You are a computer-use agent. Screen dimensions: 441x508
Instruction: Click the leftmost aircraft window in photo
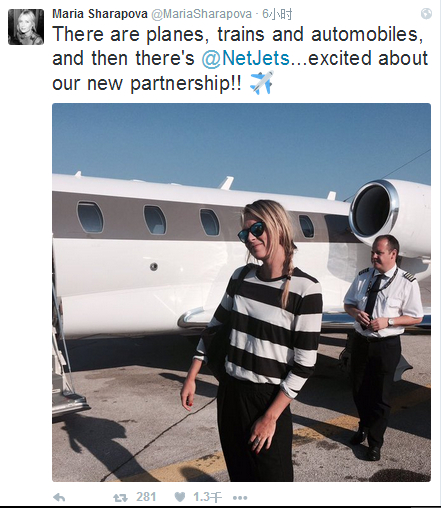pyautogui.click(x=90, y=217)
